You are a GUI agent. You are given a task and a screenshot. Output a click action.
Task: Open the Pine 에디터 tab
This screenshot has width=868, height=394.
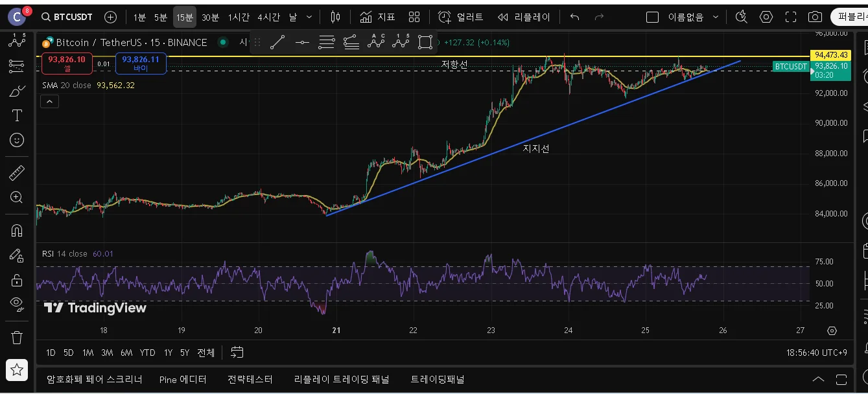[x=183, y=380]
